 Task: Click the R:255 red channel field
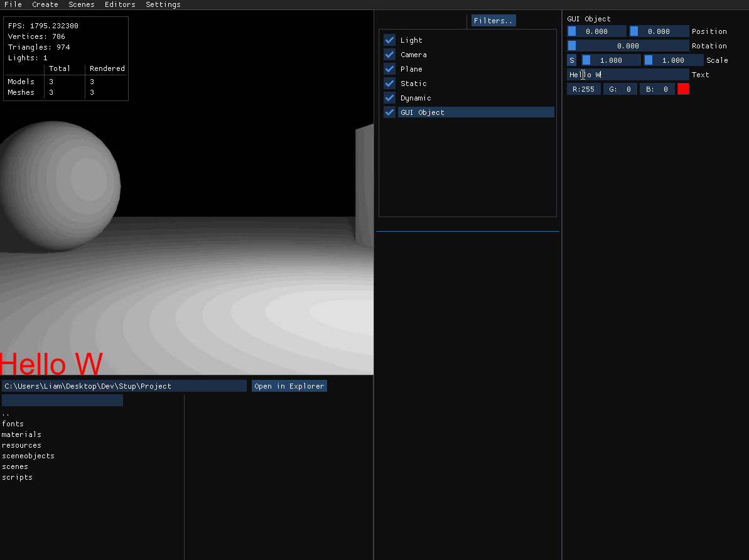[583, 89]
